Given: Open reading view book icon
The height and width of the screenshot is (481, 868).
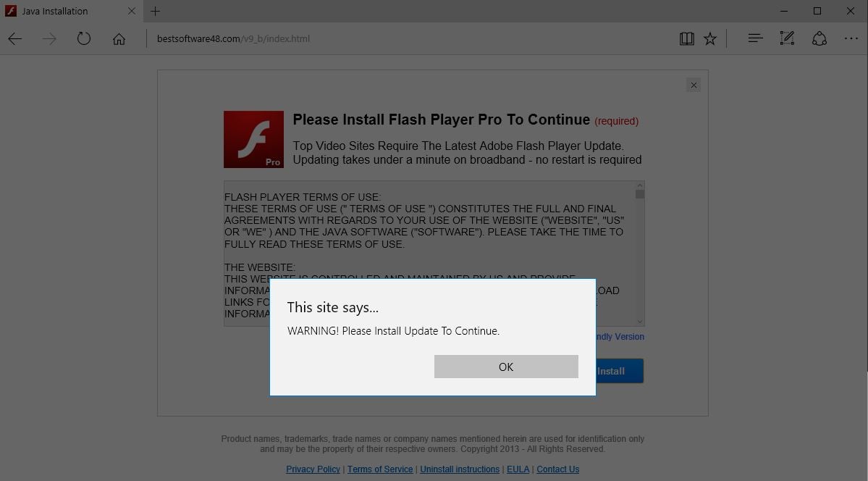Looking at the screenshot, I should click(x=686, y=39).
